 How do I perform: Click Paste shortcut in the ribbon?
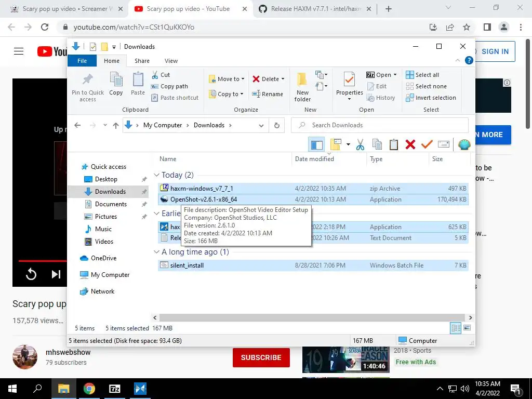175,98
